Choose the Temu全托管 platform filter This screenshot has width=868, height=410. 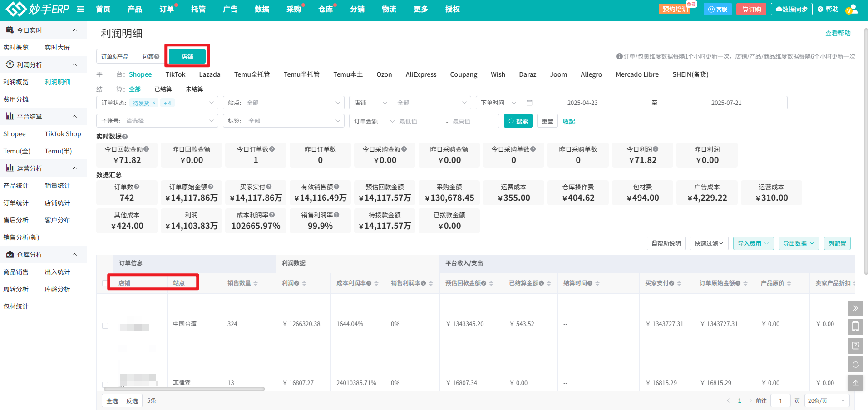tap(252, 74)
